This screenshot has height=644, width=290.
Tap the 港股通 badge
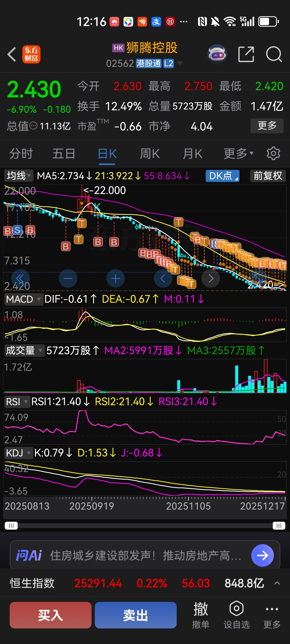pos(148,63)
